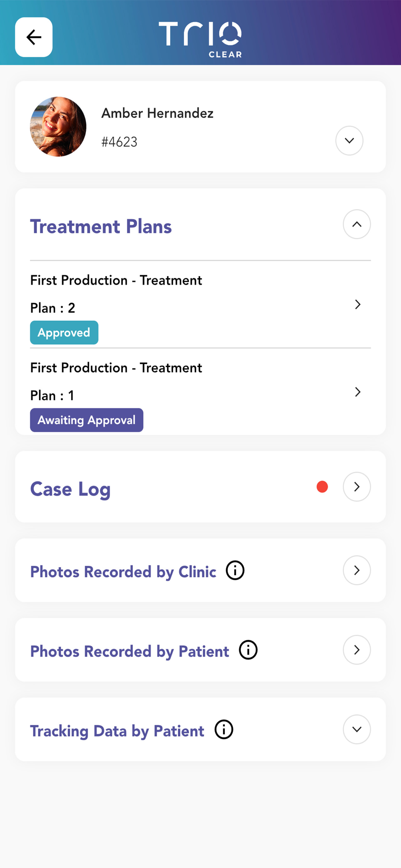Click the red Case Log notification dot
The height and width of the screenshot is (868, 401).
tap(322, 487)
